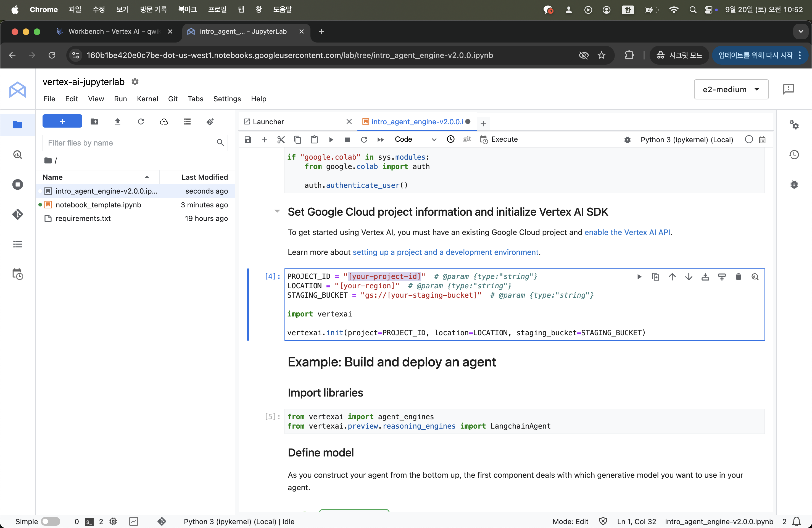Move the active cell down
Viewport: 812px width, 528px height.
coord(689,277)
